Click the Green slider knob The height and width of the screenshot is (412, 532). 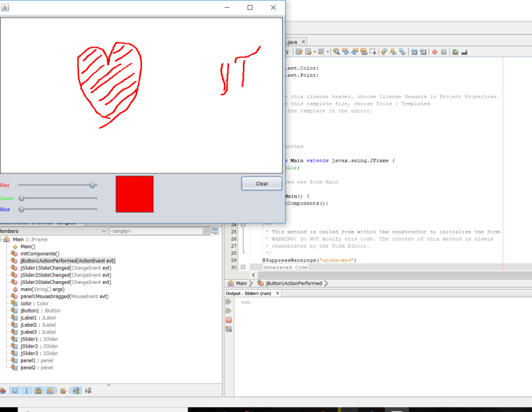tap(22, 198)
